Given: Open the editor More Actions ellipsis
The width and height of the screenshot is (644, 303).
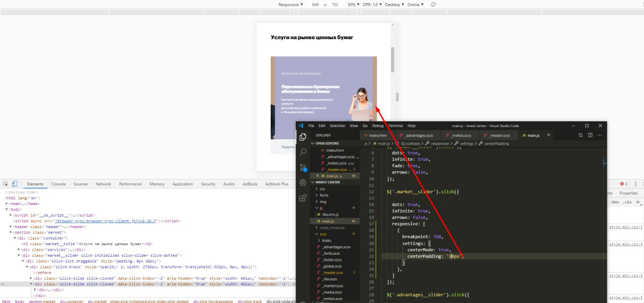Looking at the screenshot, I should pos(600,135).
